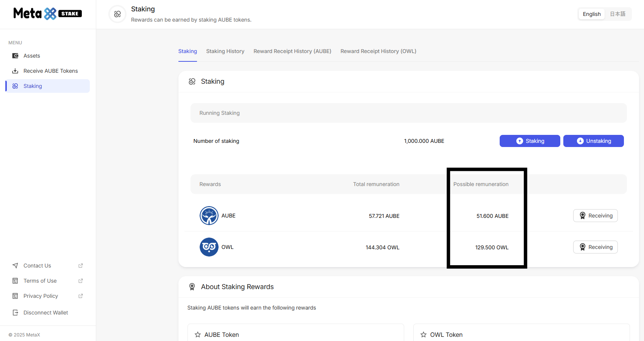Screen dimensions: 644x341
Task: Select Disconnect Wallet in the sidebar
Action: pos(45,313)
